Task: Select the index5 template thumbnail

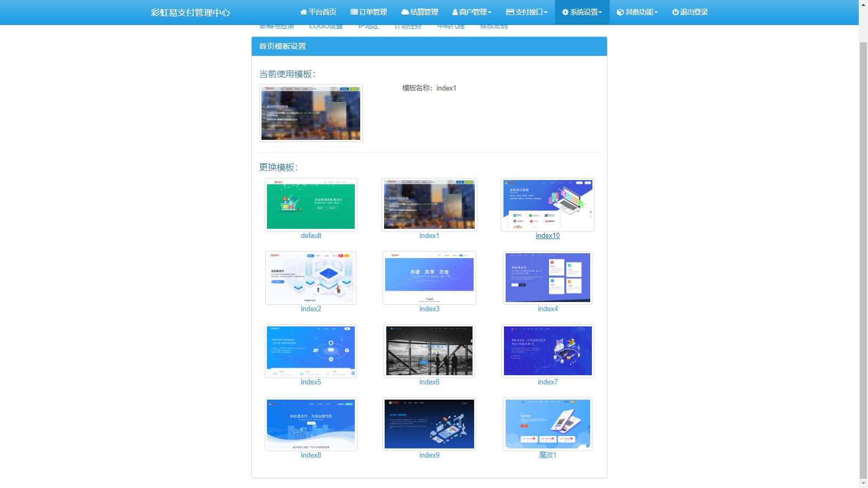Action: (311, 351)
